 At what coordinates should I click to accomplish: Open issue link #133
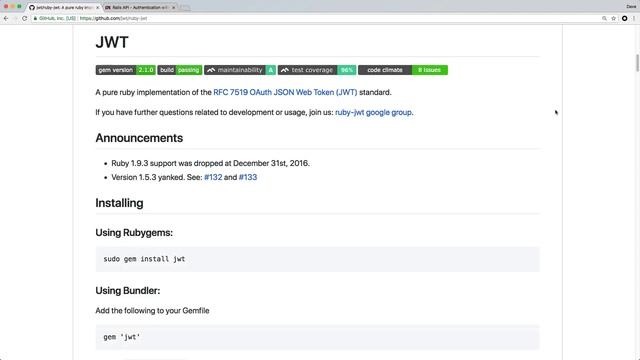click(x=248, y=177)
